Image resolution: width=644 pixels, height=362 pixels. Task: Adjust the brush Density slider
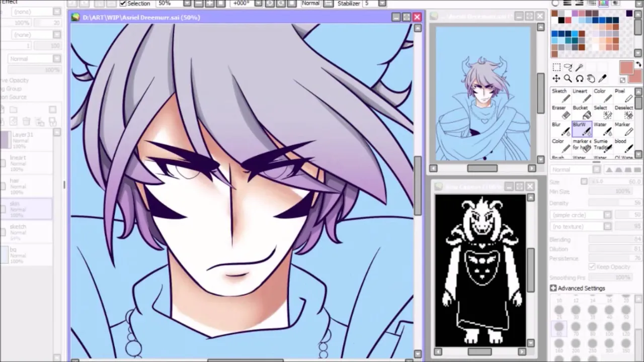click(x=616, y=203)
